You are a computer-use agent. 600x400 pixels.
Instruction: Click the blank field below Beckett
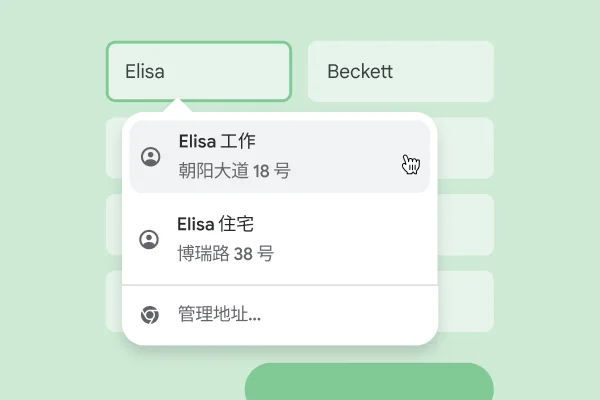coord(468,148)
